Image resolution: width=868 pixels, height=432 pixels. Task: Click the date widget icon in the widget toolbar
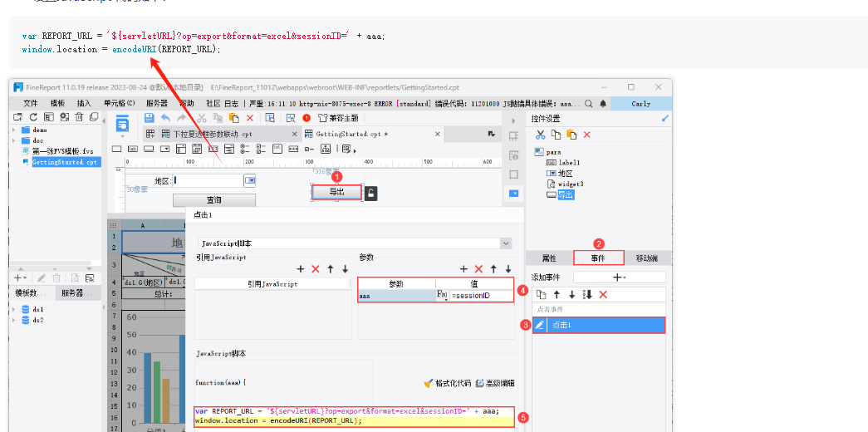[197, 149]
